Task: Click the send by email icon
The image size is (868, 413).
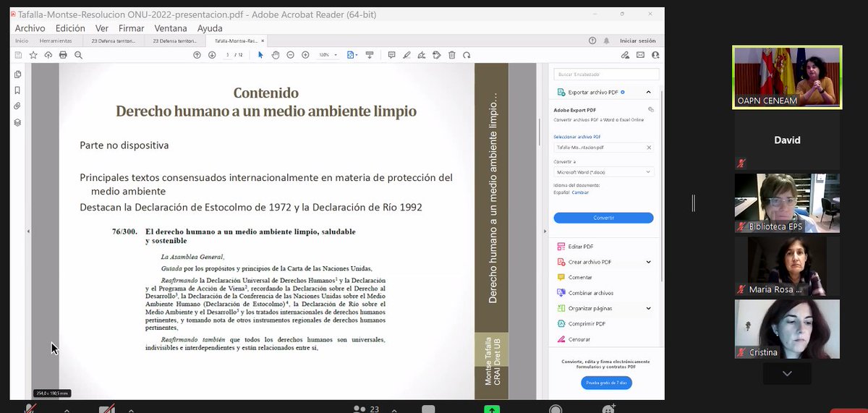Action: (641, 55)
